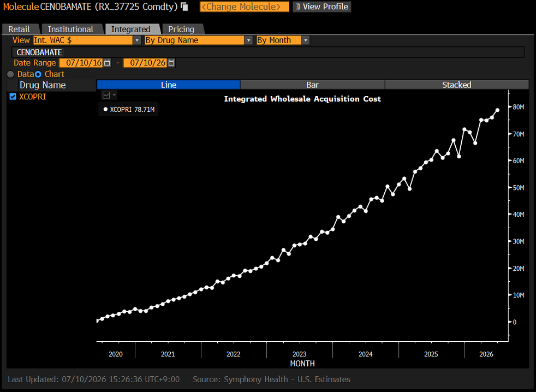536x392 pixels.
Task: Toggle the XCOPRI checkbox
Action: tap(13, 97)
